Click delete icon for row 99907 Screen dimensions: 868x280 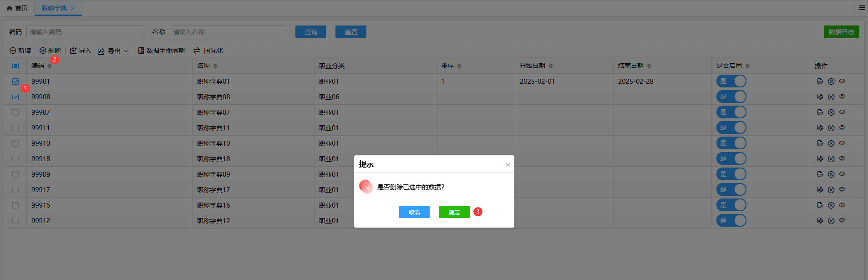pos(831,112)
